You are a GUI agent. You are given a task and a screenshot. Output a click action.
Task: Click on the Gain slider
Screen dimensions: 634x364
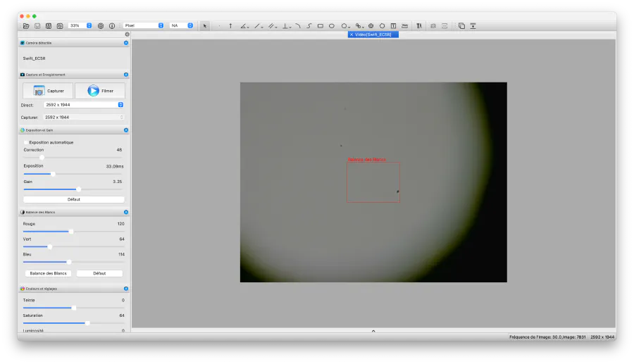click(x=73, y=189)
